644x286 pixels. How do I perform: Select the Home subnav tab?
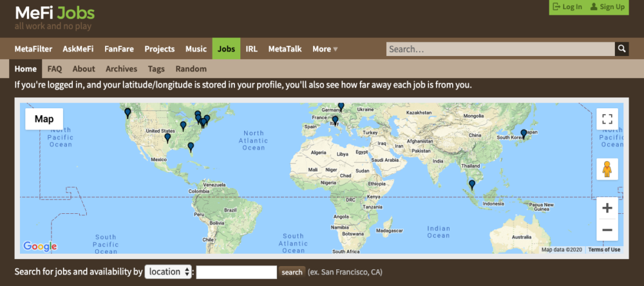[x=26, y=69]
